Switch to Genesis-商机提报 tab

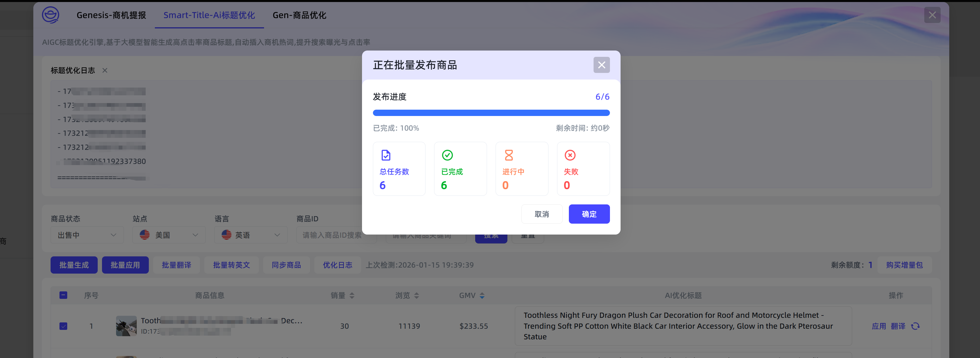pyautogui.click(x=111, y=15)
